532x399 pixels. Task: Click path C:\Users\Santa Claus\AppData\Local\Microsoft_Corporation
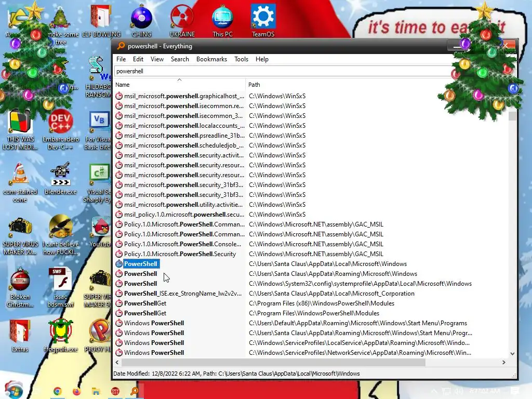click(331, 294)
